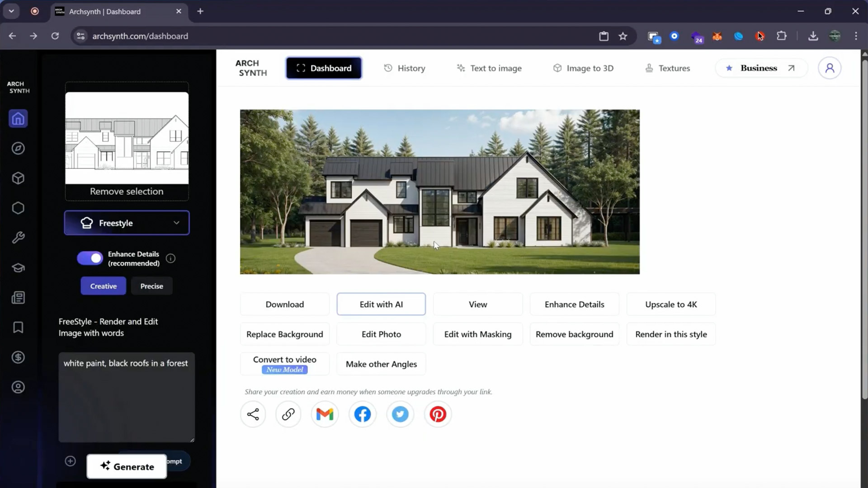Toggle the Enhance Details switch off
868x488 pixels.
[90, 258]
